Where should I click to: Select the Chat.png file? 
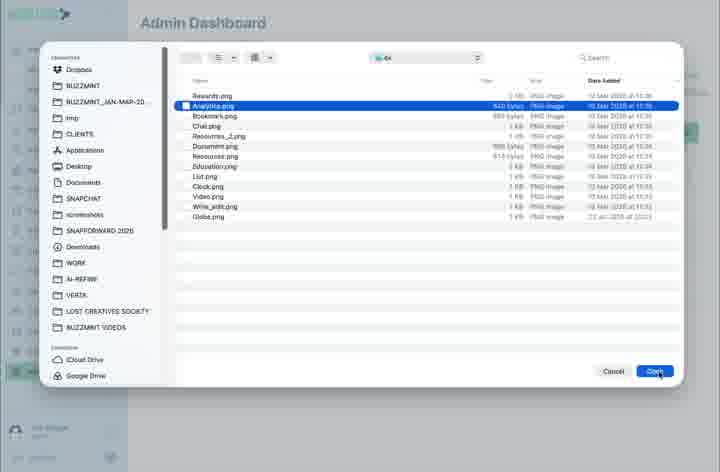(427, 126)
